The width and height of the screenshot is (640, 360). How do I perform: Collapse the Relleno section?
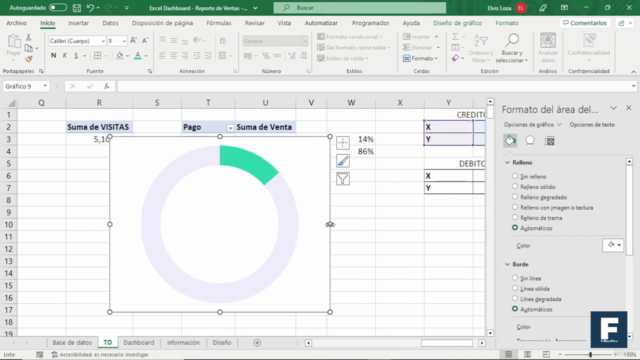click(x=507, y=162)
